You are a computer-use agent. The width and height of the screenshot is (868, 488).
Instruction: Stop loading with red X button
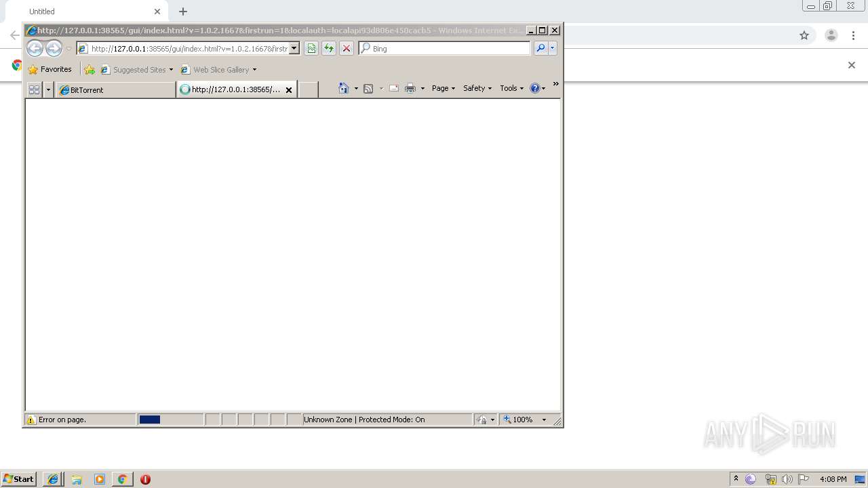347,48
